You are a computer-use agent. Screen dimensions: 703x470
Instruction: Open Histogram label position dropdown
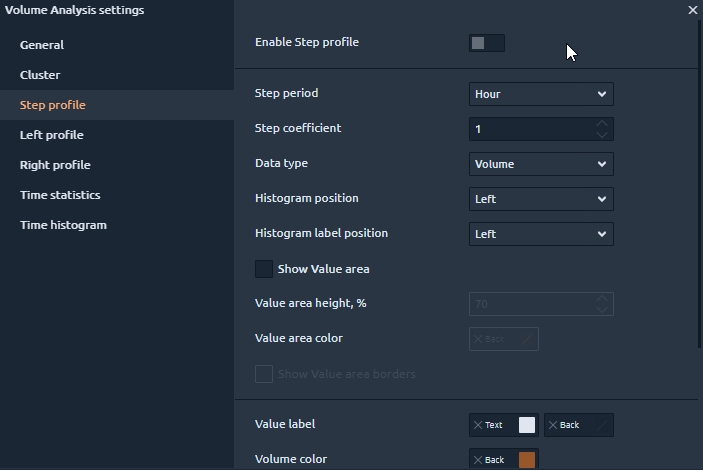point(540,234)
